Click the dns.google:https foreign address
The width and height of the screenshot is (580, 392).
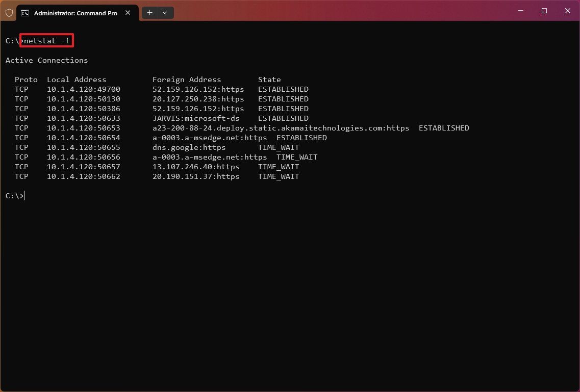[x=189, y=147]
